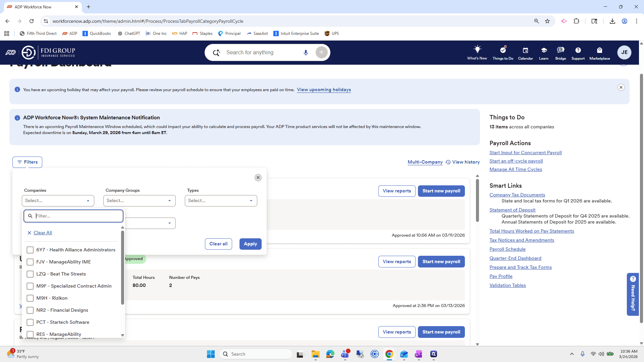Check M9F - Specialized Contract Admin

pos(30,286)
